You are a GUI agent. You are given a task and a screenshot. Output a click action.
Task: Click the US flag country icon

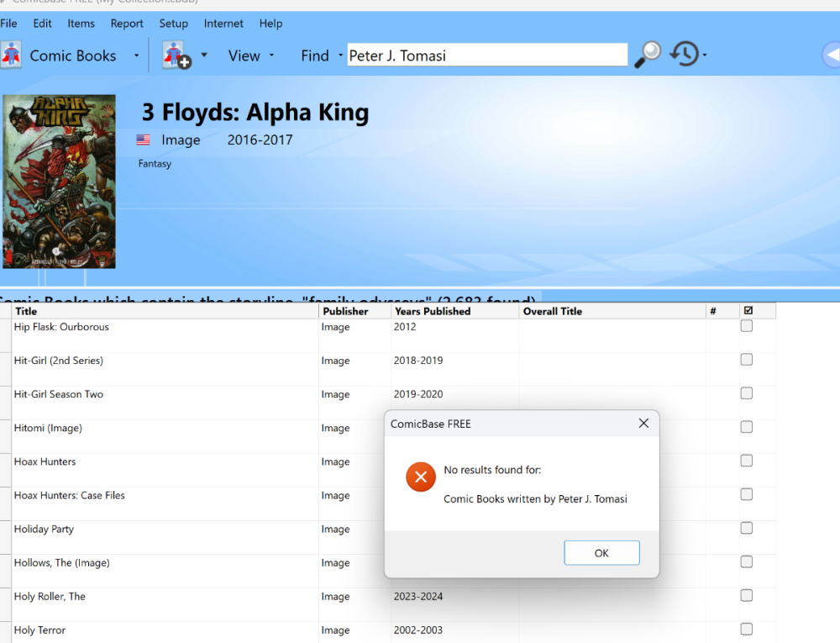[x=144, y=140]
